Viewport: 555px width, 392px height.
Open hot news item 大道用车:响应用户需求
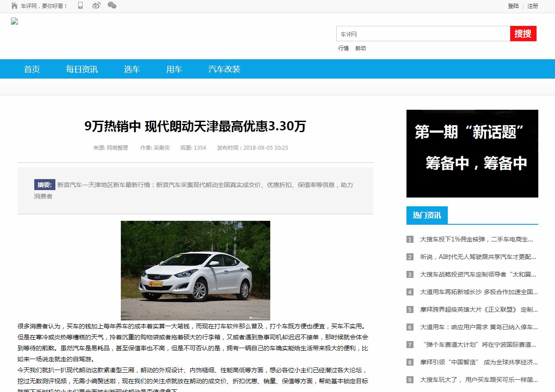(x=479, y=327)
